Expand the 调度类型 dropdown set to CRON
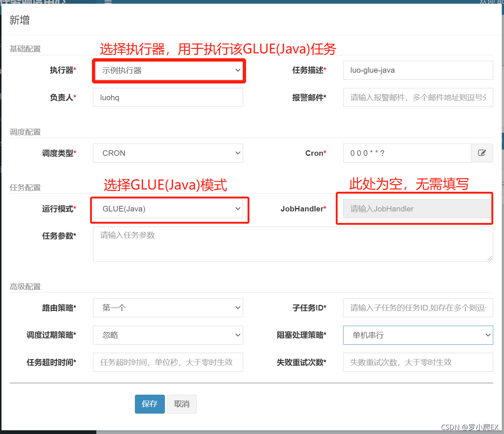504x434 pixels. pos(168,153)
